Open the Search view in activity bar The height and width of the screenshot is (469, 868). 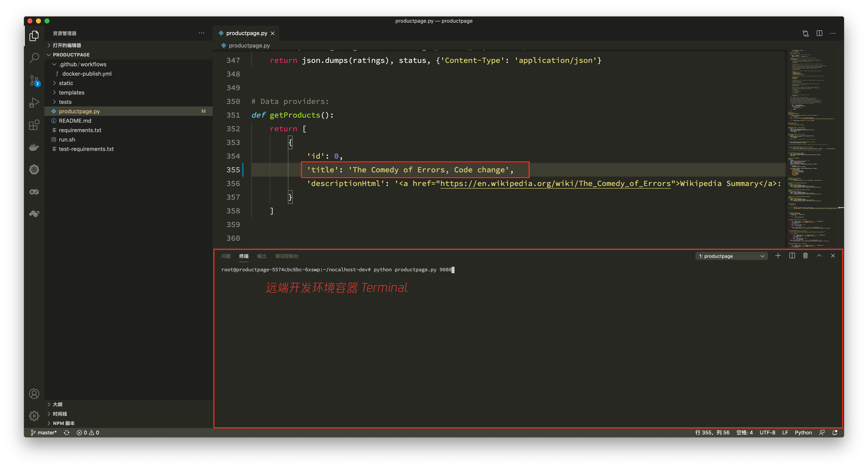34,58
